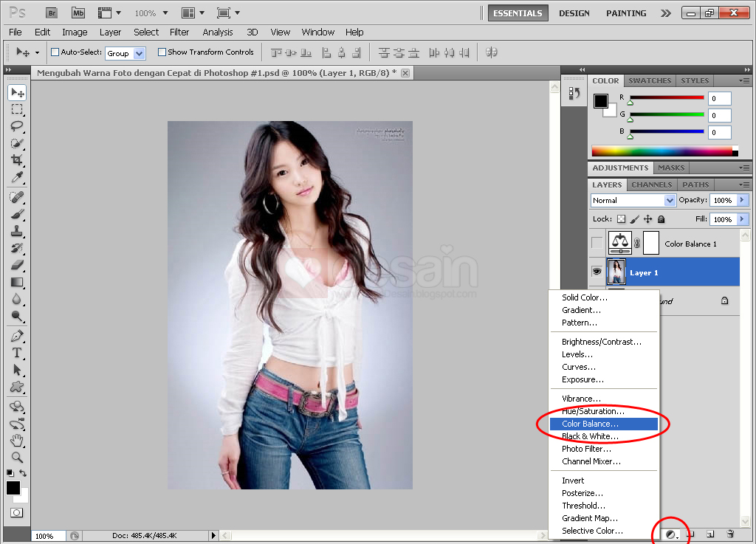Screen dimensions: 756x544
Task: Switch to the Painting workspace
Action: pos(626,13)
